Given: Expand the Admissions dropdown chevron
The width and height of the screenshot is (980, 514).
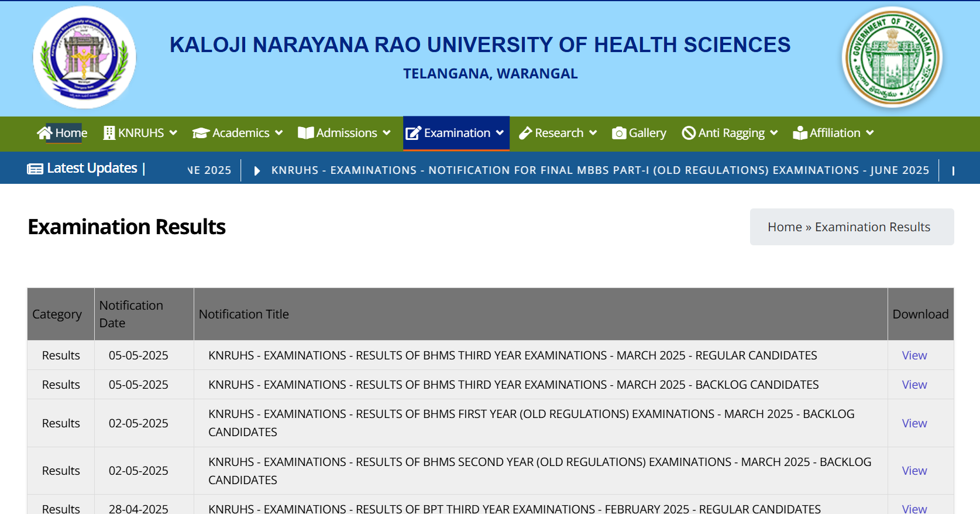Looking at the screenshot, I should point(387,133).
